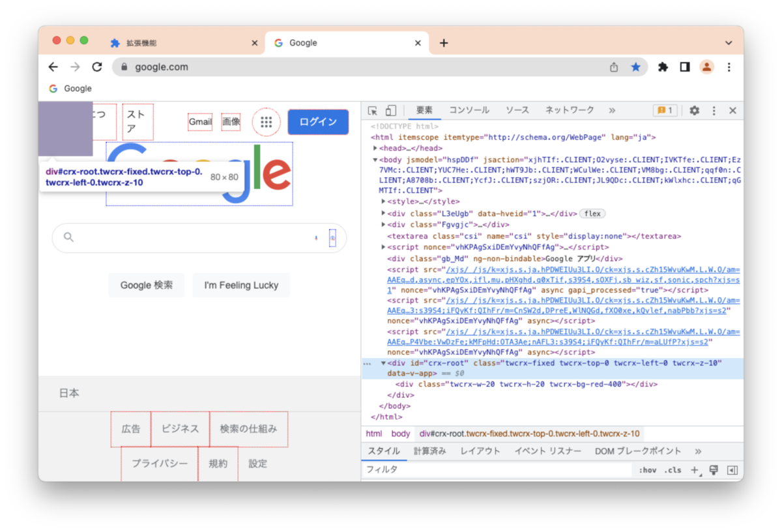
Task: Click the ログイン button
Action: [x=318, y=122]
